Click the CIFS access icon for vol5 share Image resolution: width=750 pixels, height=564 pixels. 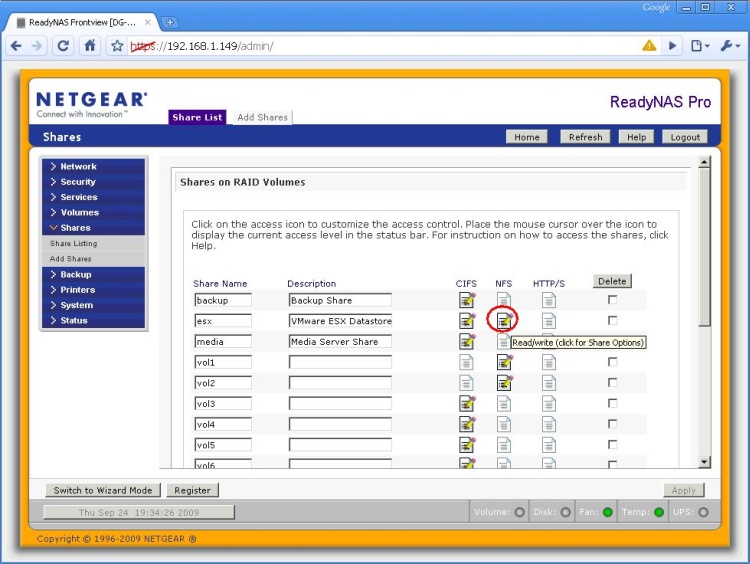click(467, 445)
